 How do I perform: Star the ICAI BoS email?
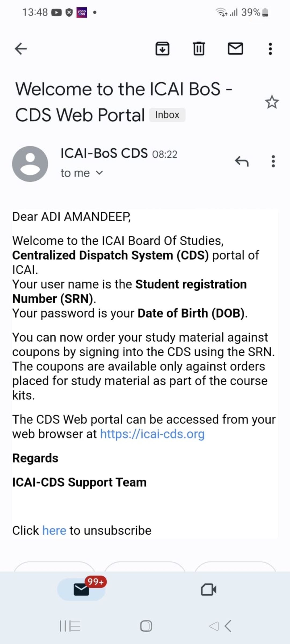tap(272, 102)
